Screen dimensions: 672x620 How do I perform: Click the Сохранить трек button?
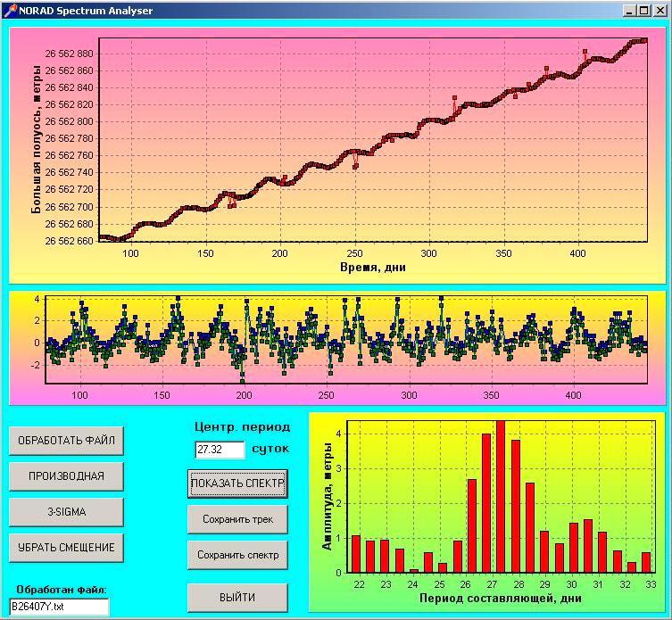pyautogui.click(x=237, y=518)
